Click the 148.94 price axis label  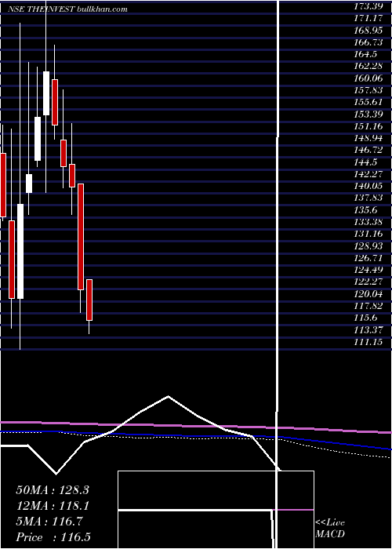pyautogui.click(x=368, y=138)
